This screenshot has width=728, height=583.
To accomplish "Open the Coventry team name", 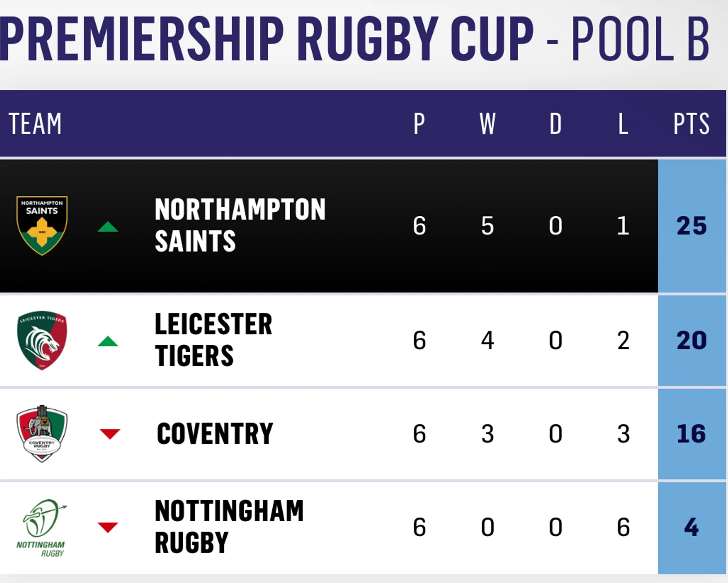I will [x=215, y=434].
